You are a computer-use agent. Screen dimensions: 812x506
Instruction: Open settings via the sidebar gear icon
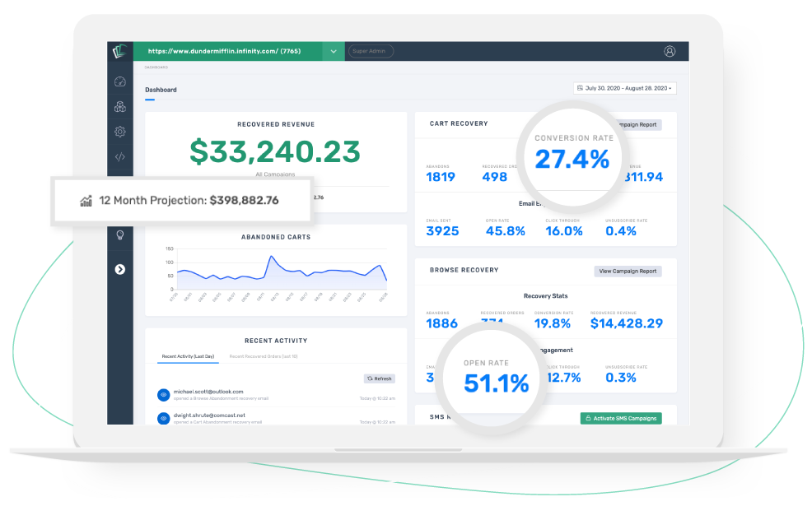click(120, 132)
